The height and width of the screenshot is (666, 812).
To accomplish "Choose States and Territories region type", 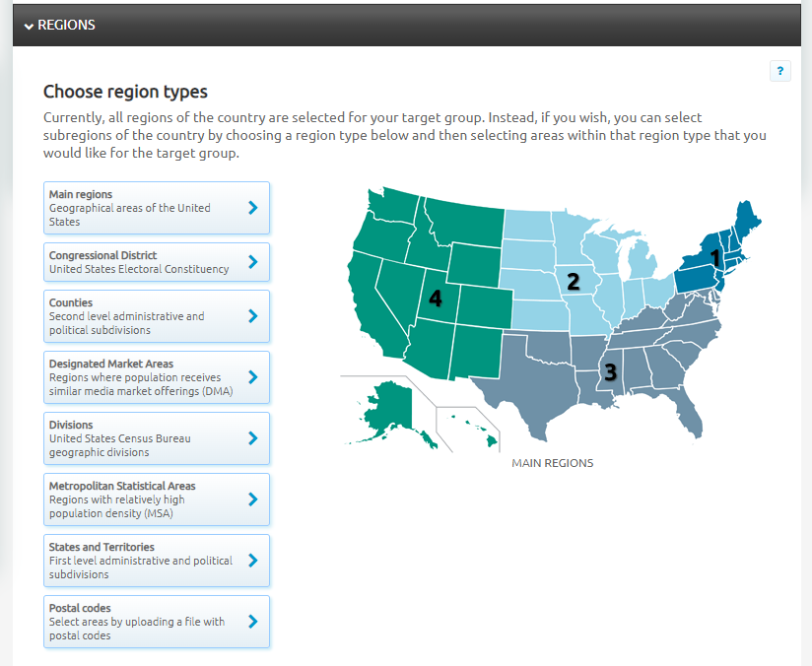I will point(143,561).
